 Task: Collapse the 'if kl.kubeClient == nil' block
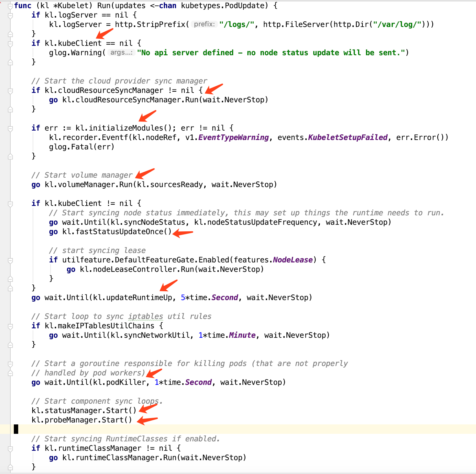tap(10, 44)
